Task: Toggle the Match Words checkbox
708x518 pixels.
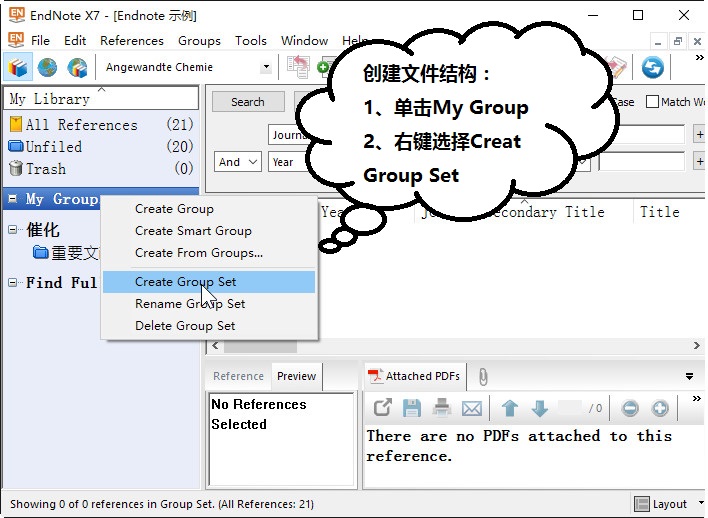Action: click(652, 102)
